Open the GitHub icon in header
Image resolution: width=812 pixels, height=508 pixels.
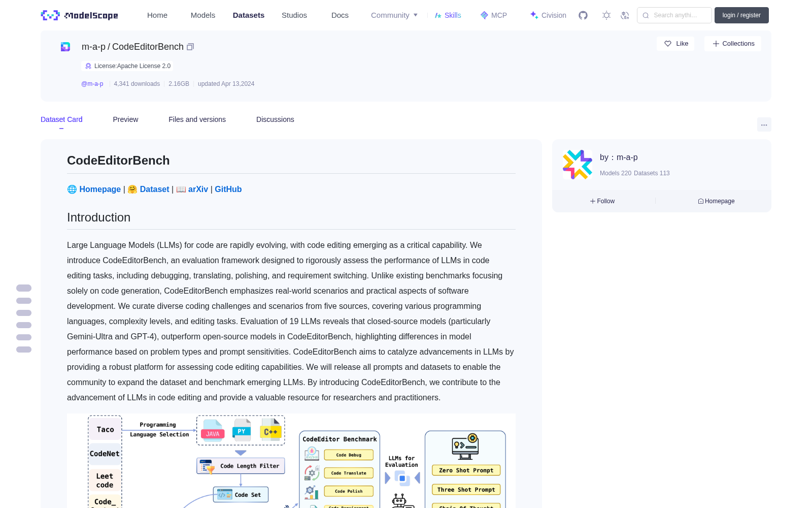583,15
